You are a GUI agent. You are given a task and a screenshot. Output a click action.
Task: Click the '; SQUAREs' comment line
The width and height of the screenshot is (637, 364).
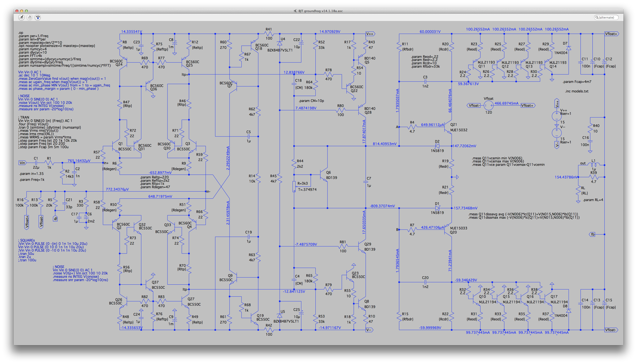(26, 240)
